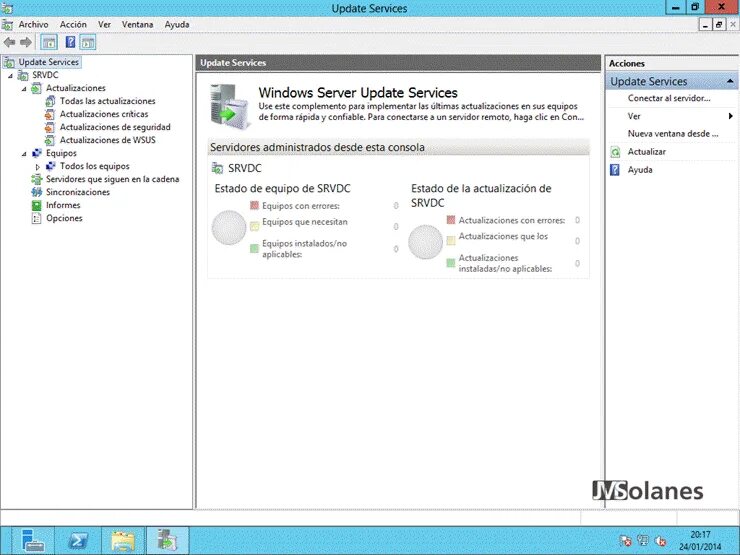Image resolution: width=740 pixels, height=555 pixels.
Task: Click Conectar al servidor... action
Action: (x=669, y=98)
